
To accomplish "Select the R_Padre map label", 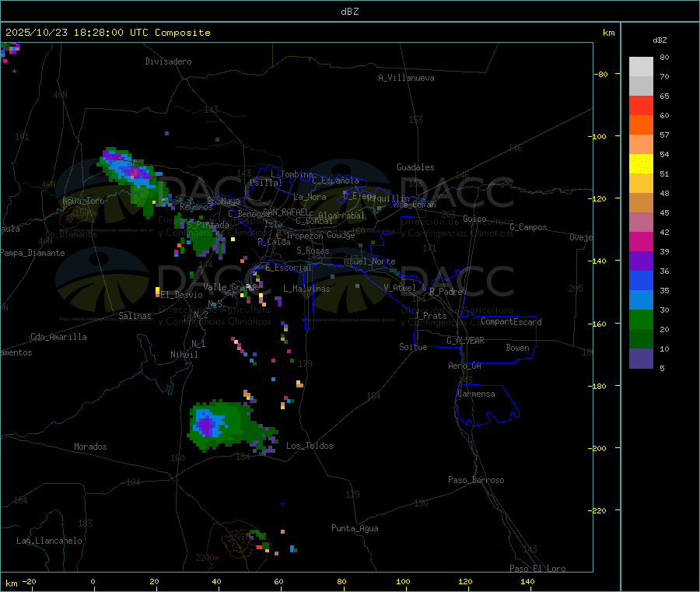I will (x=446, y=292).
